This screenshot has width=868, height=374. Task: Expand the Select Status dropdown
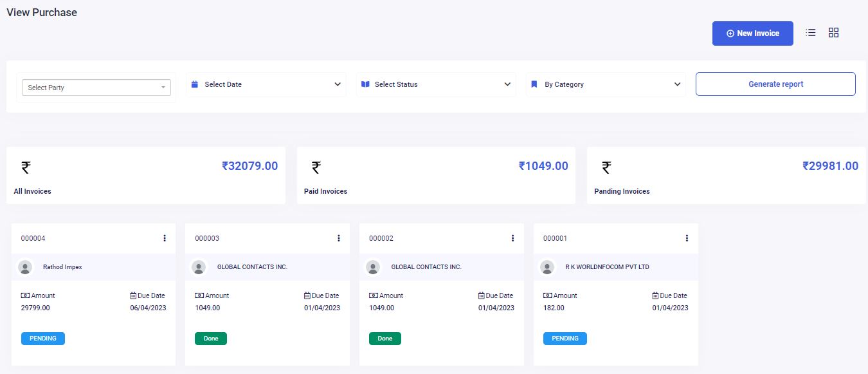[436, 84]
